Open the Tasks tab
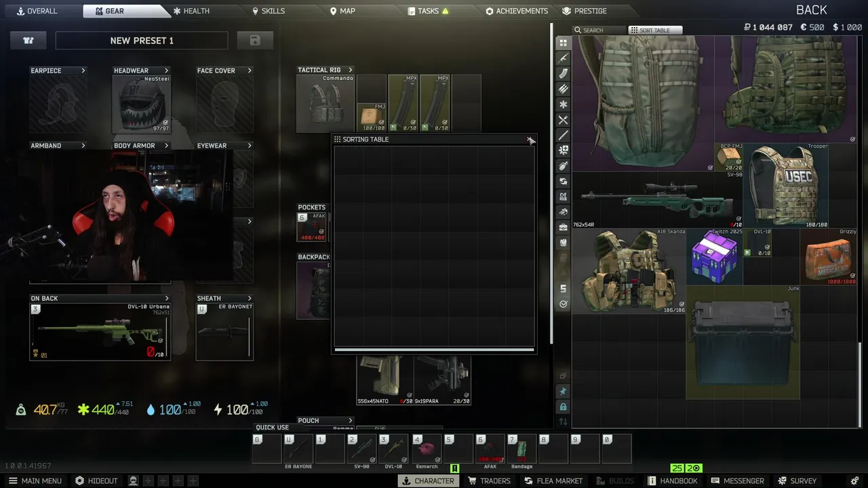Image resolution: width=868 pixels, height=488 pixels. coord(429,11)
